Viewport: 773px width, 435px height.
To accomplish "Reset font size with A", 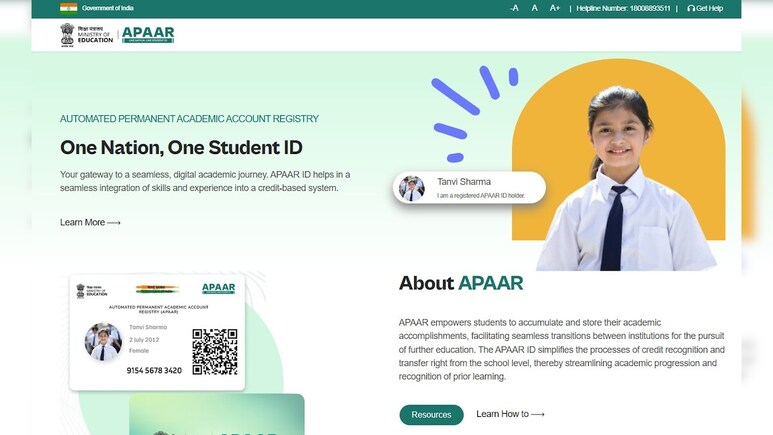I will tap(534, 8).
